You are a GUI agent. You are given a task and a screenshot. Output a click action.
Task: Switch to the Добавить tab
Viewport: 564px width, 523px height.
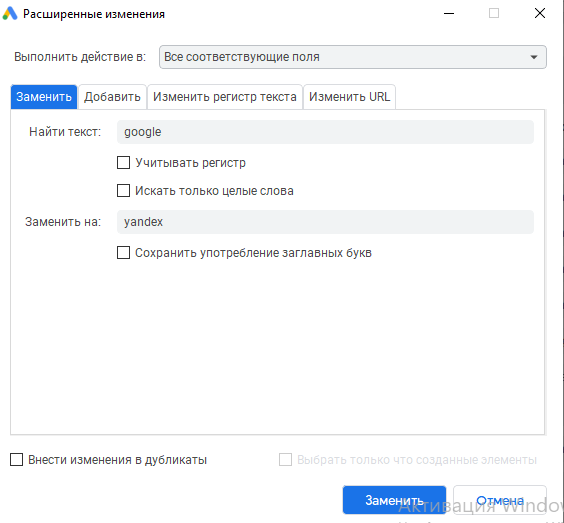[x=112, y=97]
